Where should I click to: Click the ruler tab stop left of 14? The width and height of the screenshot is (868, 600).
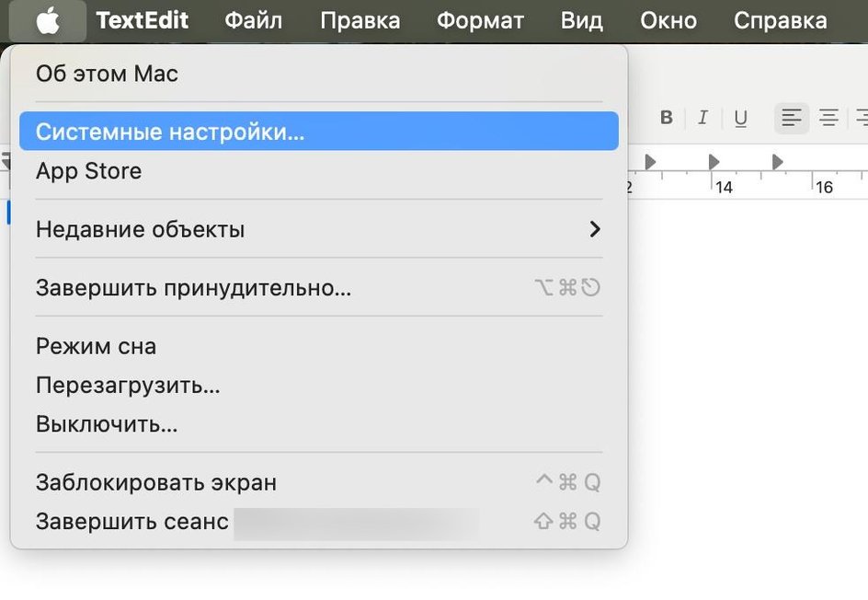(x=650, y=162)
